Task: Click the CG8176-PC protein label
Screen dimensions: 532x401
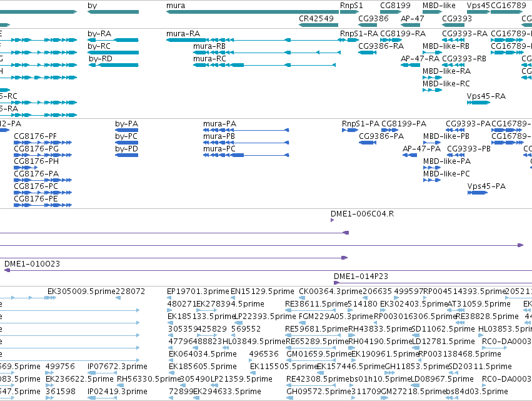Action: 36,186
